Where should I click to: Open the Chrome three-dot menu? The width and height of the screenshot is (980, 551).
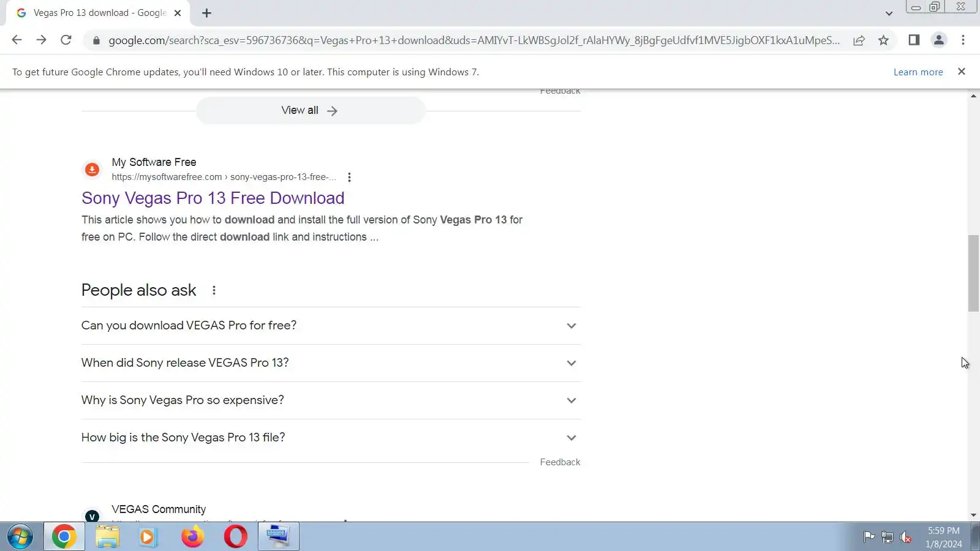(963, 40)
